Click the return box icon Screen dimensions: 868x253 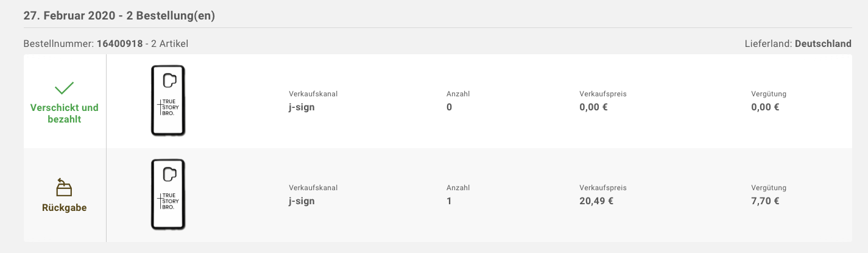64,187
